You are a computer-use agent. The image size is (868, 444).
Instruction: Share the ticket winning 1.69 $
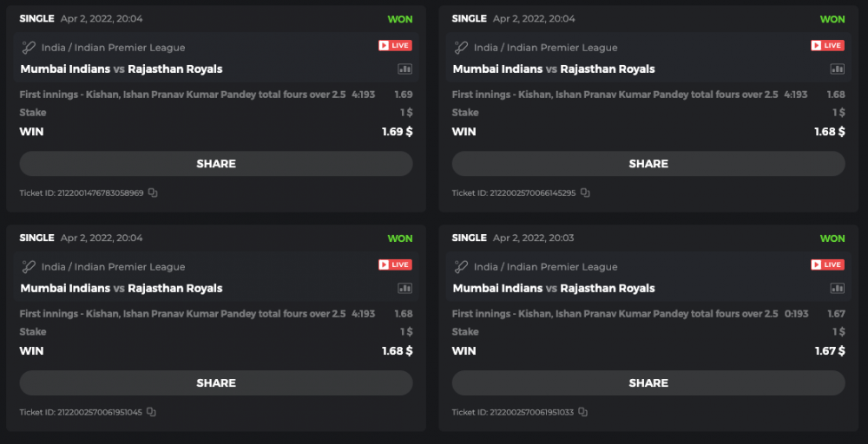[216, 164]
